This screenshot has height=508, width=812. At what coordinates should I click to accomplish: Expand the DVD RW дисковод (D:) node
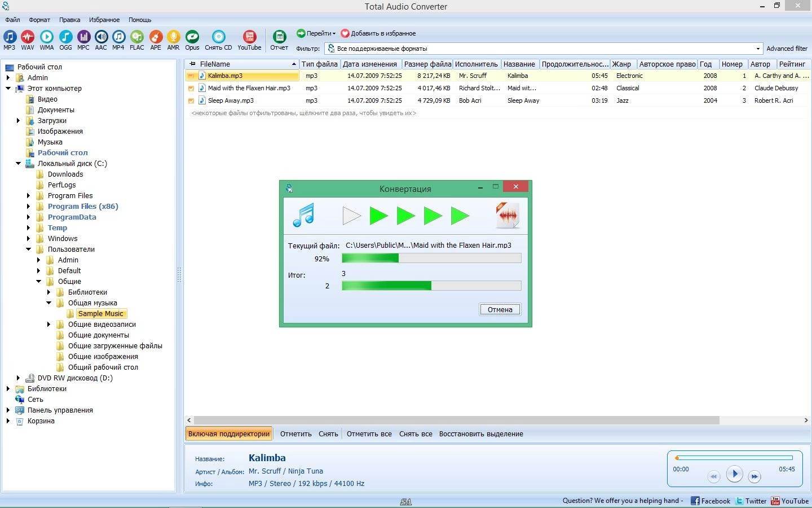[x=19, y=378]
